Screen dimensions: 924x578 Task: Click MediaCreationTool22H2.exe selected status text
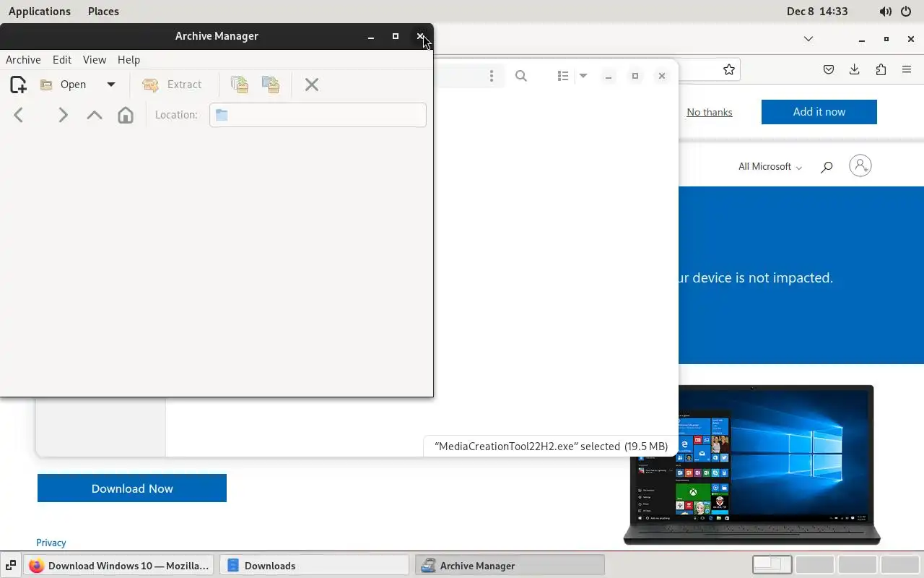point(552,447)
